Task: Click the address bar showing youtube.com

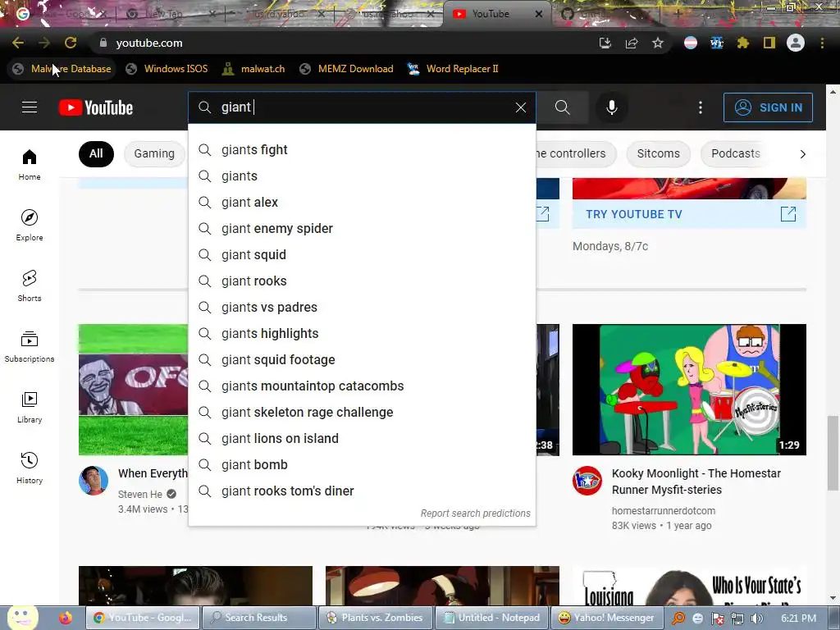Action: 343,43
